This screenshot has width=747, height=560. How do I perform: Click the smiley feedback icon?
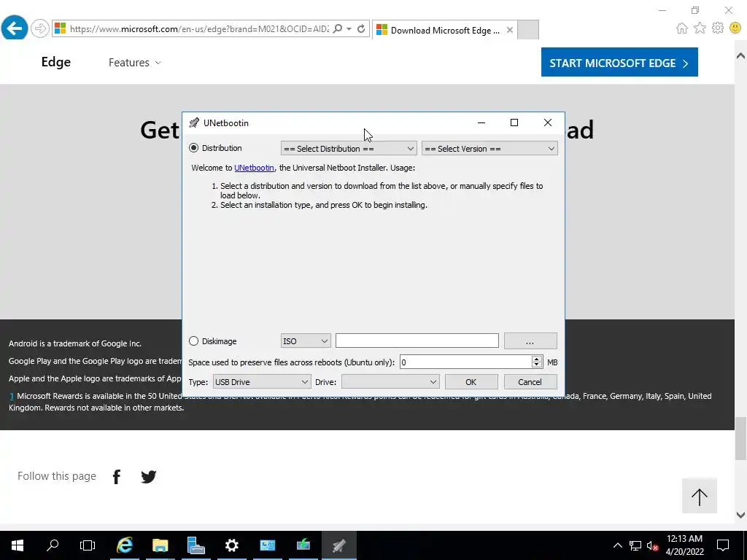(736, 28)
